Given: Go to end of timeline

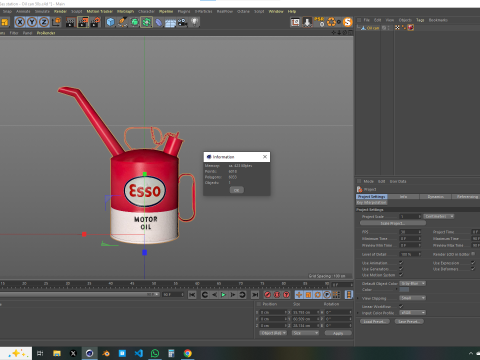Looking at the screenshot, I should 255,295.
